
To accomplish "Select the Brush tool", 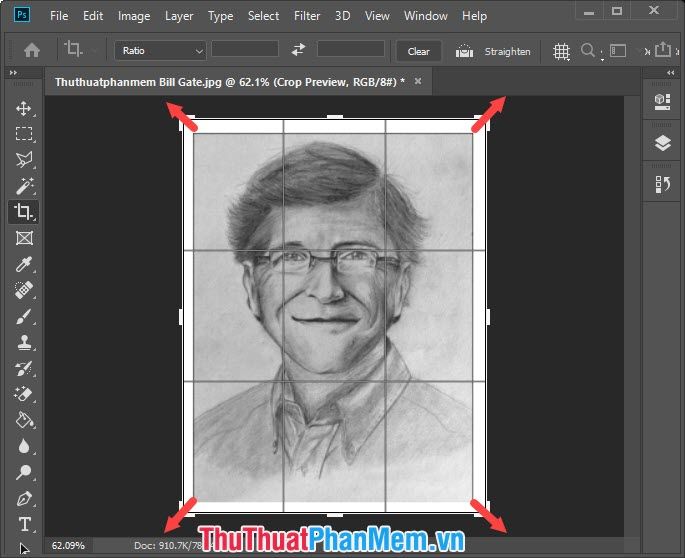I will (x=24, y=316).
